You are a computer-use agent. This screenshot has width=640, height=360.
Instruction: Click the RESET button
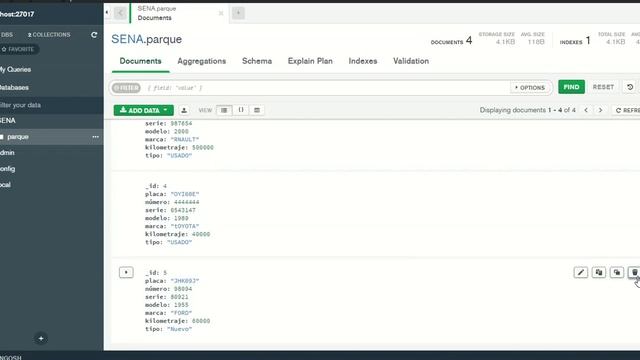point(603,87)
